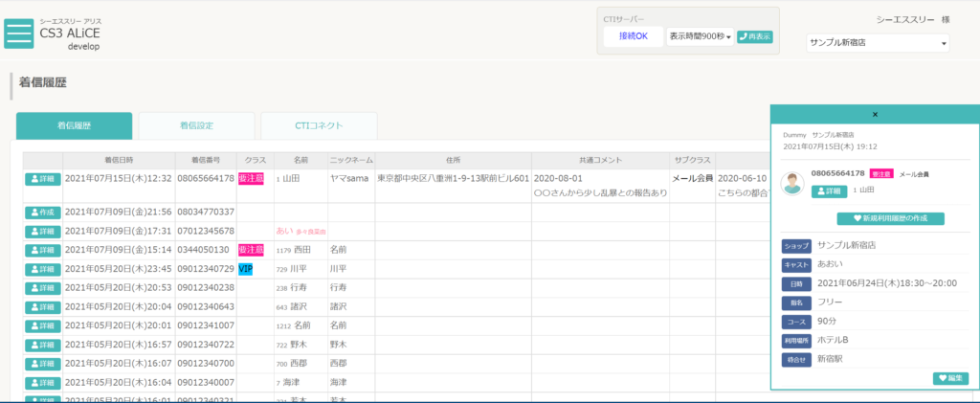The height and width of the screenshot is (403, 980).
Task: Click the VIP class label
Action: click(x=246, y=269)
